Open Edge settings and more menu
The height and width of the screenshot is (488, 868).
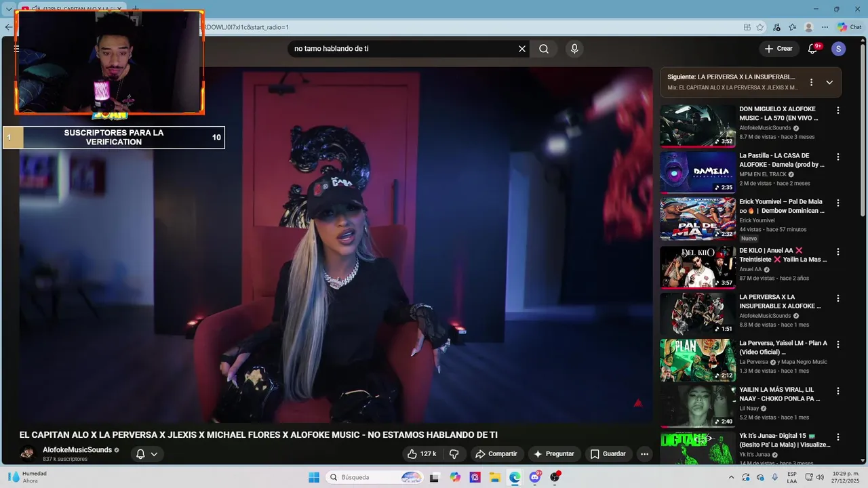coord(825,27)
